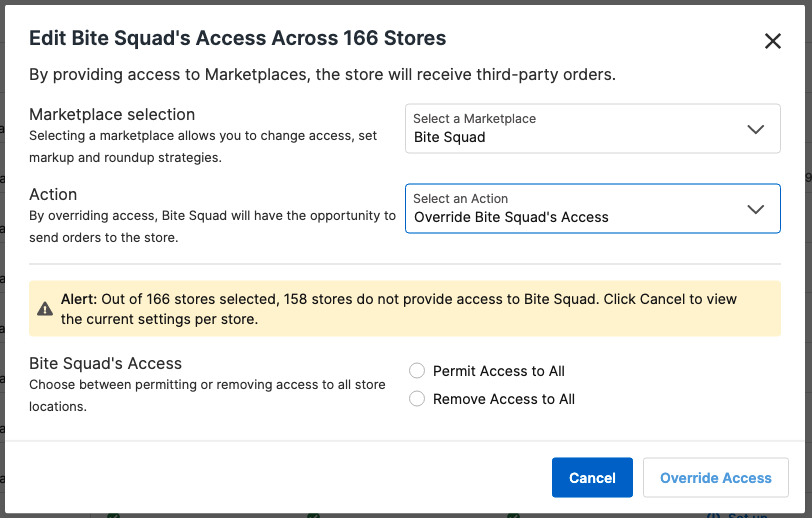This screenshot has width=812, height=518.
Task: Click the third-party orders description line
Action: (x=322, y=75)
